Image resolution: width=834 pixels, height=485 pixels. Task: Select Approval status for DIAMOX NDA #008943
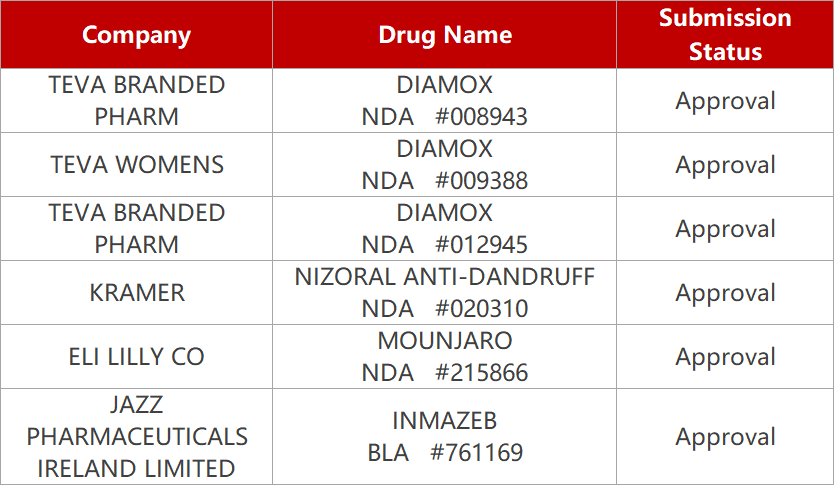[725, 101]
